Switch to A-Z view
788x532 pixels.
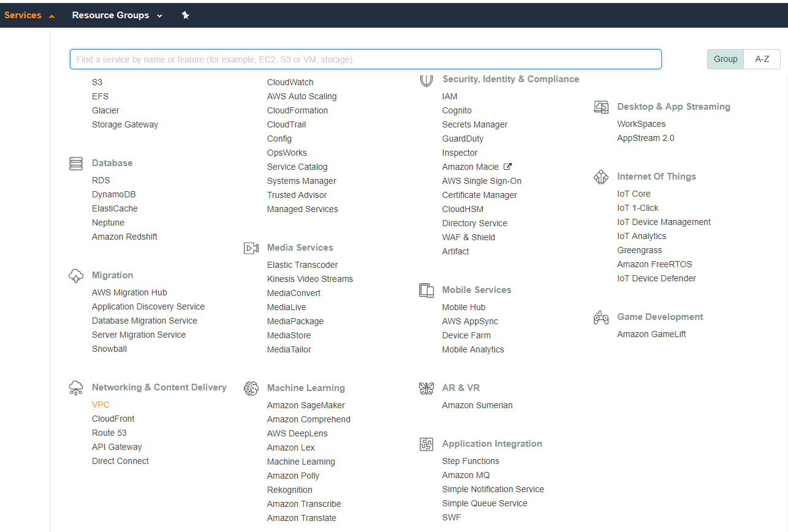pos(762,59)
